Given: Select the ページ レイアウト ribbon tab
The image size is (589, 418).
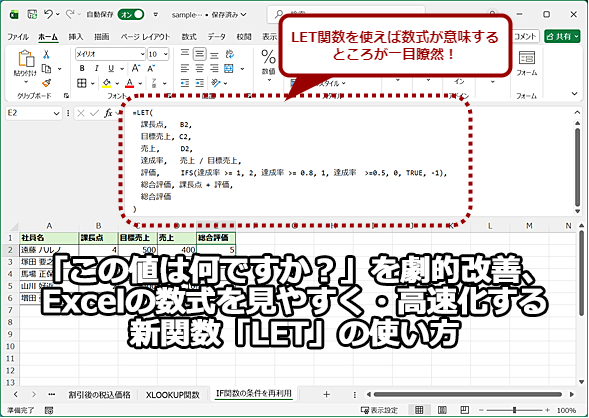Looking at the screenshot, I should (145, 37).
